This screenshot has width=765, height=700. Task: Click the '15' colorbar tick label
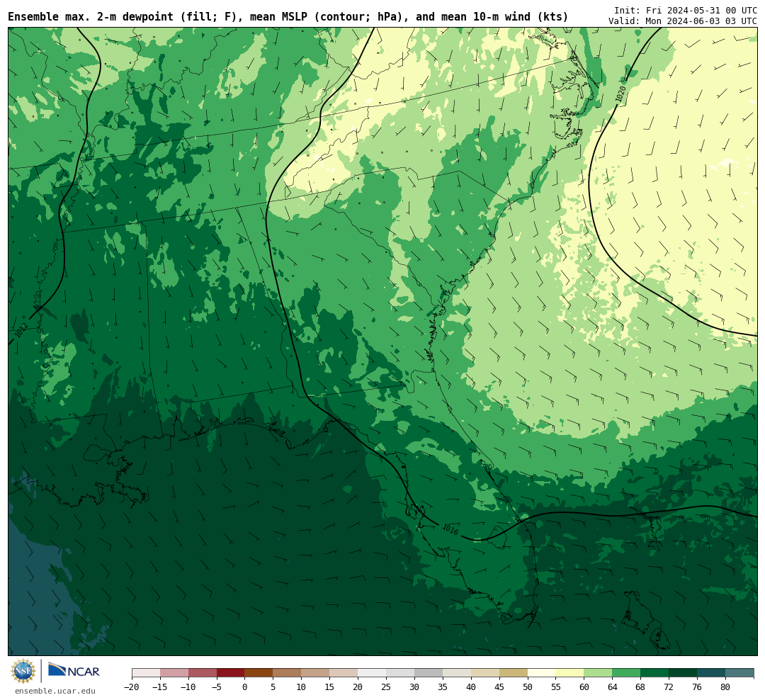[330, 687]
